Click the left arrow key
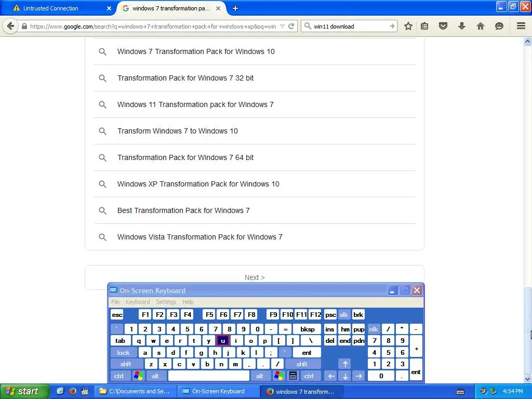The width and height of the screenshot is (532, 399). click(x=331, y=376)
